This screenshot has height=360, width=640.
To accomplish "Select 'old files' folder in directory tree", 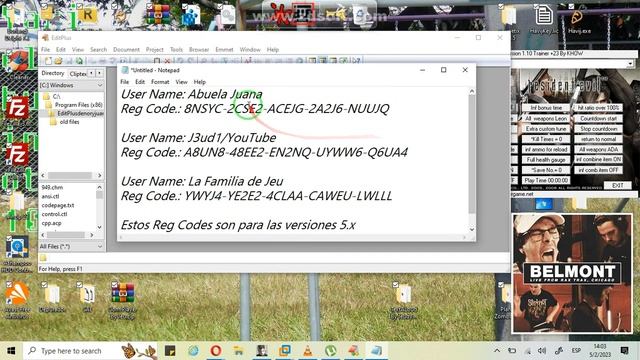I will [69, 122].
